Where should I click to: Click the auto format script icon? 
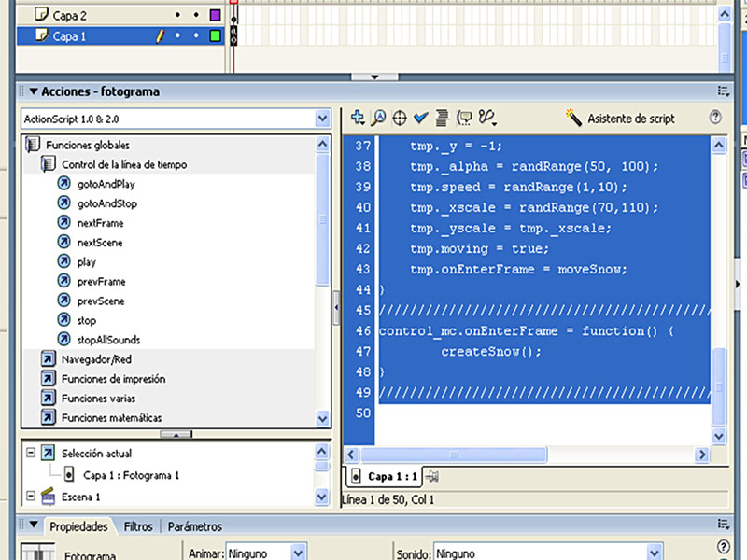tap(442, 118)
